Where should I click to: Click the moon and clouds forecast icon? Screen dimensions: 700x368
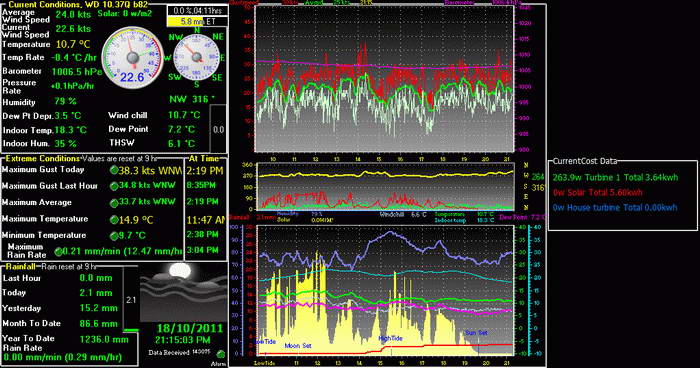point(183,293)
